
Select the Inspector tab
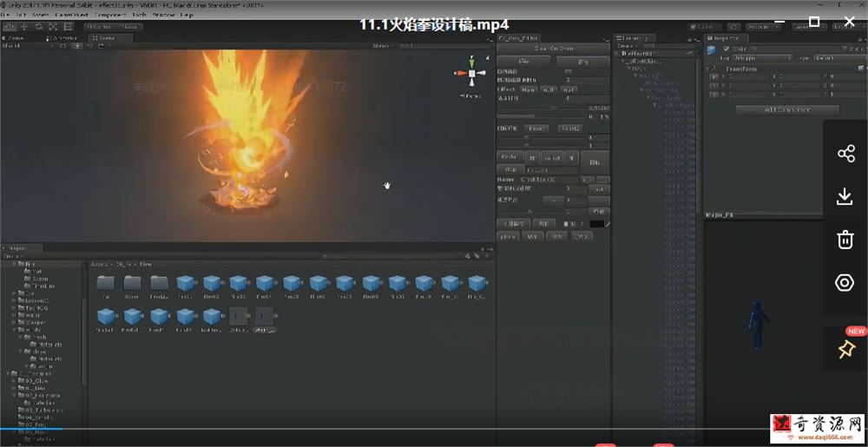coord(727,38)
